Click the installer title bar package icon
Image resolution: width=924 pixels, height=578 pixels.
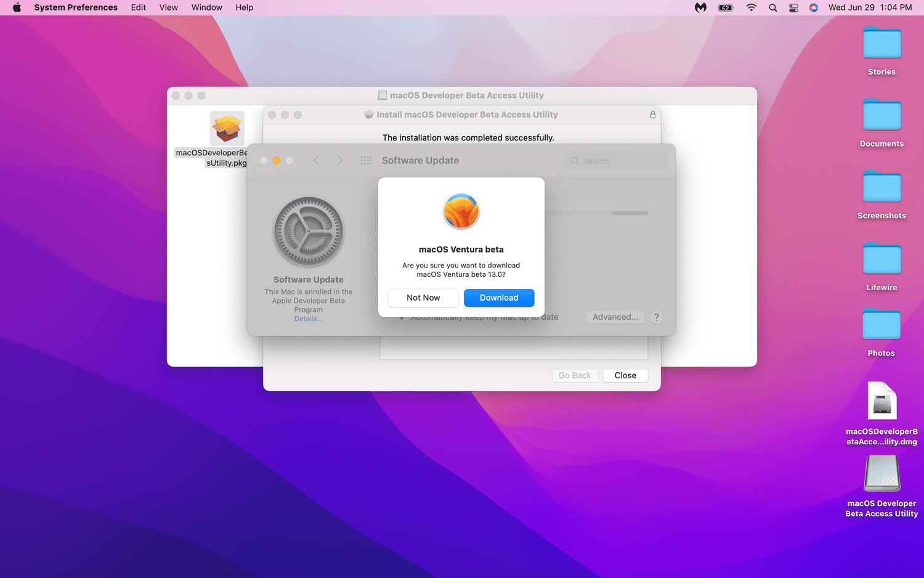(x=369, y=115)
